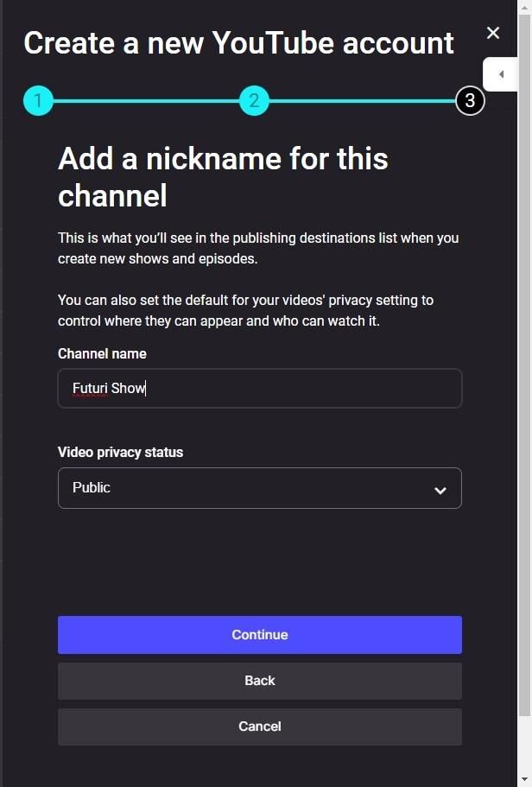Jump to step 2 in the stepper
Image resolution: width=532 pixels, height=787 pixels.
click(x=254, y=101)
